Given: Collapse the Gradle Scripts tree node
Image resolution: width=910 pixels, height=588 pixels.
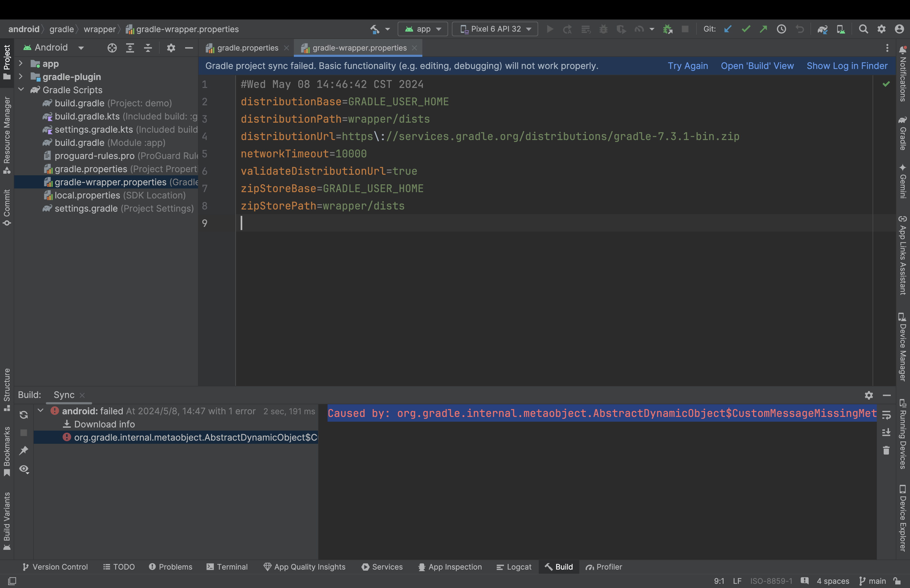Looking at the screenshot, I should click(21, 90).
